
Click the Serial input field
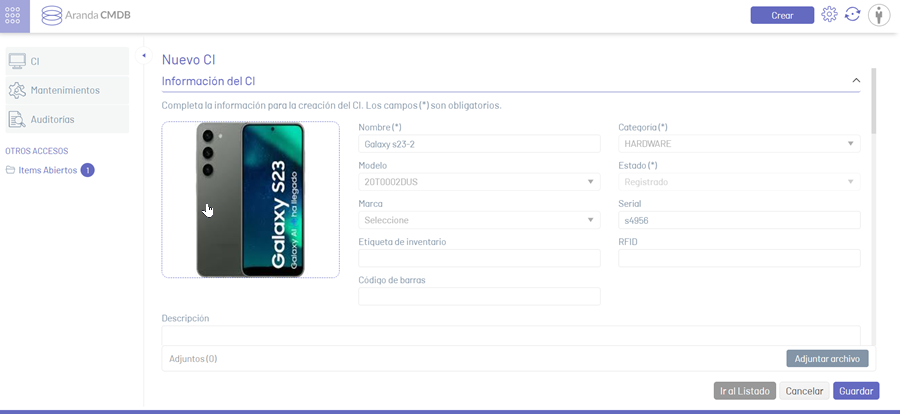tap(739, 220)
